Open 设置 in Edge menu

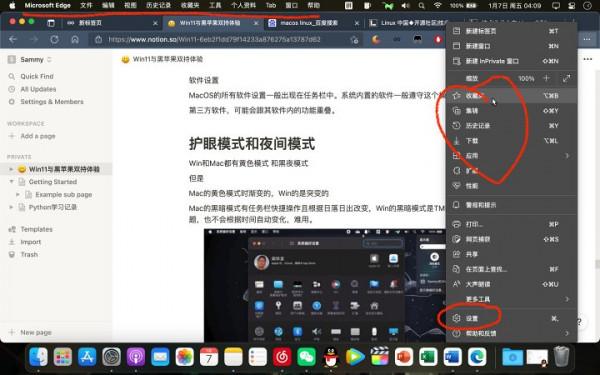click(x=511, y=318)
